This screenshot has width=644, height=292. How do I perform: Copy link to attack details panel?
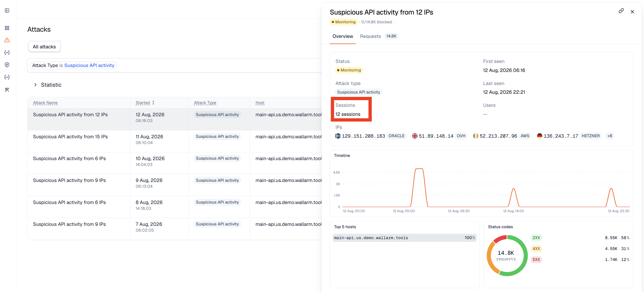coord(621,11)
